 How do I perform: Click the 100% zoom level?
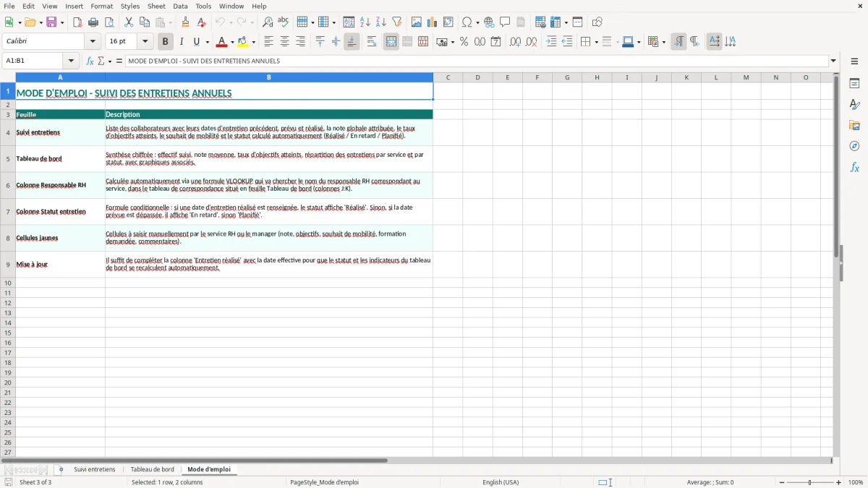856,482
